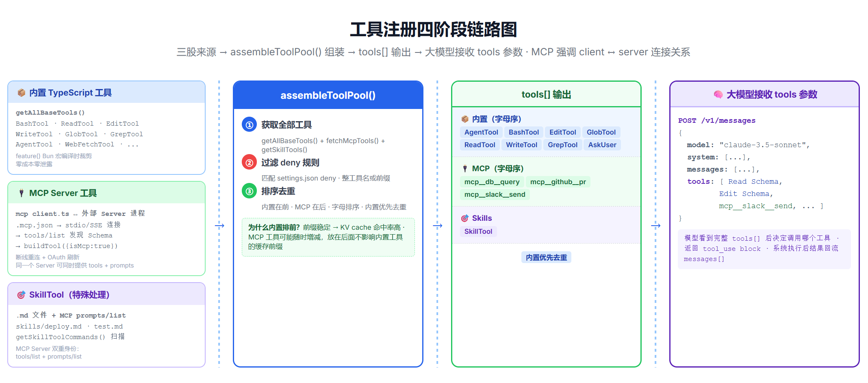Select the ReadTool chip
The image size is (868, 383).
pyautogui.click(x=480, y=145)
